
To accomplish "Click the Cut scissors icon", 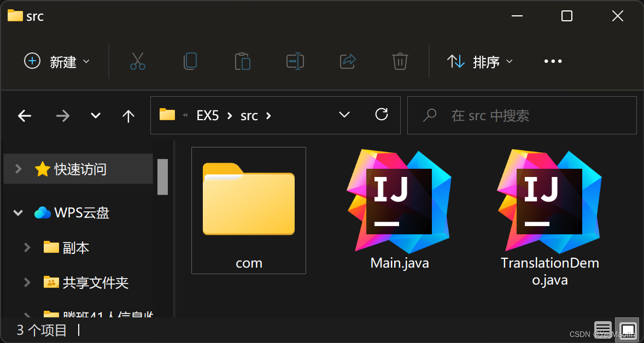I will pyautogui.click(x=138, y=62).
